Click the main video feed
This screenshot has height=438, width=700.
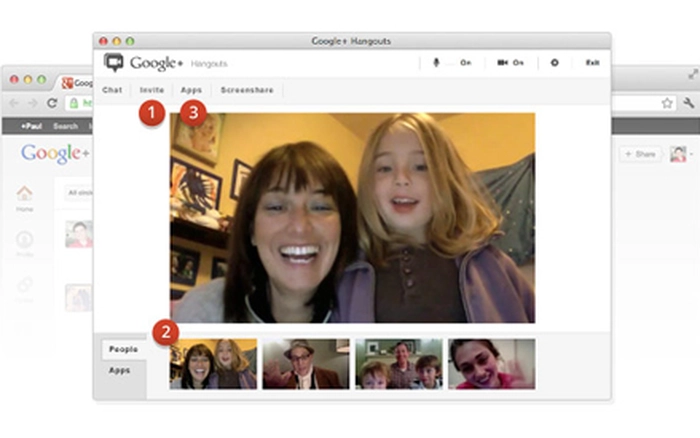pos(353,218)
